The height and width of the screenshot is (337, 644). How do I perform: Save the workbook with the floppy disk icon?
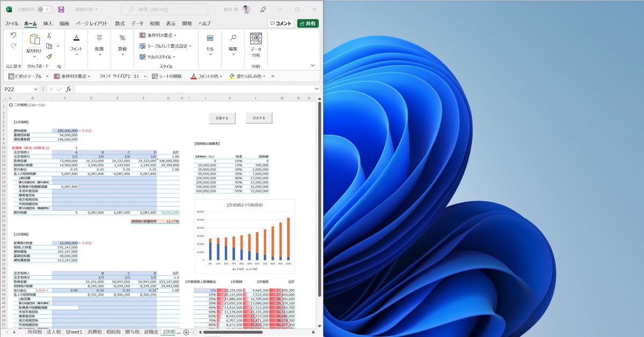coord(61,10)
